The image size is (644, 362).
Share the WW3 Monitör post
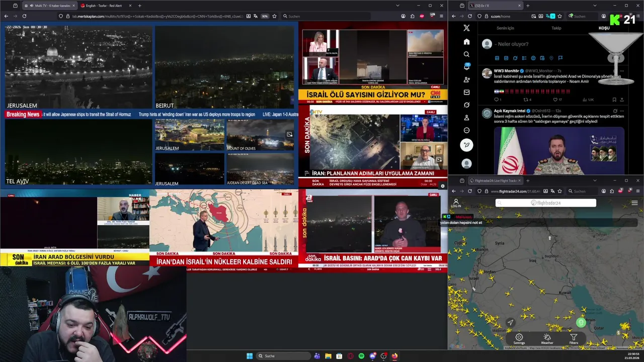[x=622, y=100]
